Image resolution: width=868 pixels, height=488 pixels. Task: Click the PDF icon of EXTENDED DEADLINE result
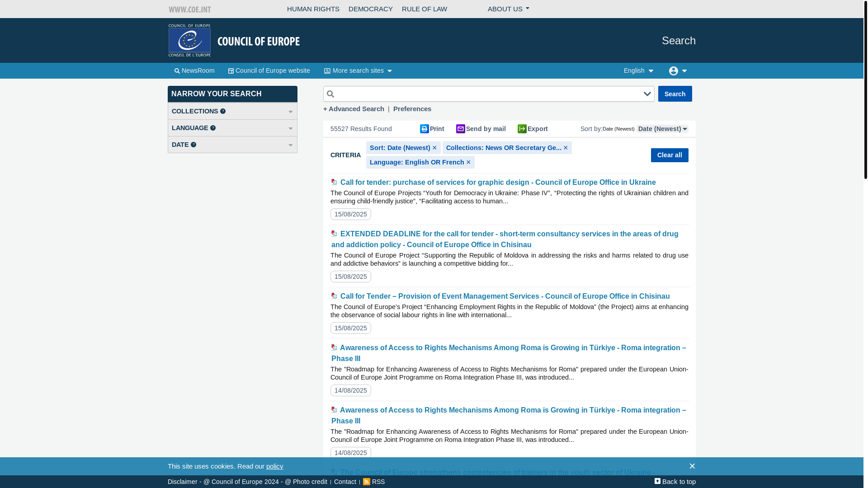coord(334,234)
